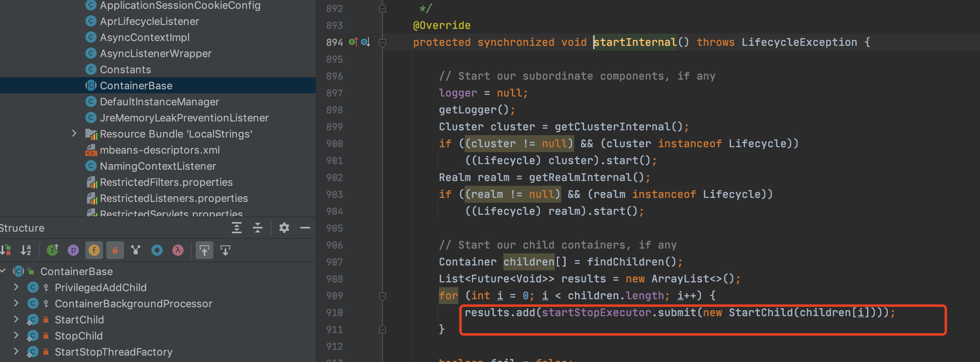Viewport: 980px width, 362px height.
Task: Click Expand All in Structure panel
Action: 237,228
